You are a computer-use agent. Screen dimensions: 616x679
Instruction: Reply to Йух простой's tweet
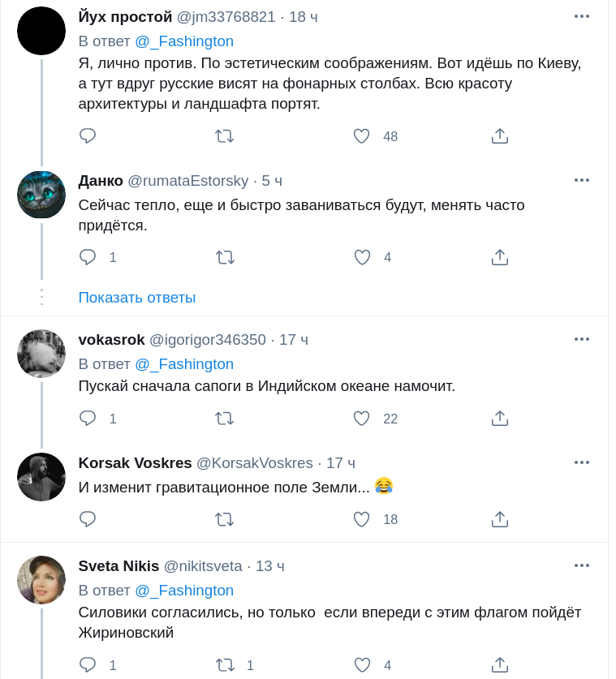[88, 136]
